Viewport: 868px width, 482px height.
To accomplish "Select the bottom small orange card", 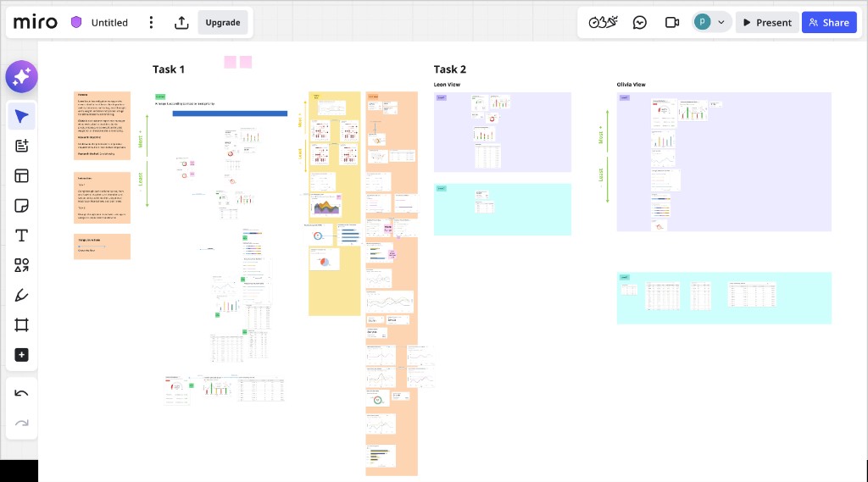I will click(102, 247).
